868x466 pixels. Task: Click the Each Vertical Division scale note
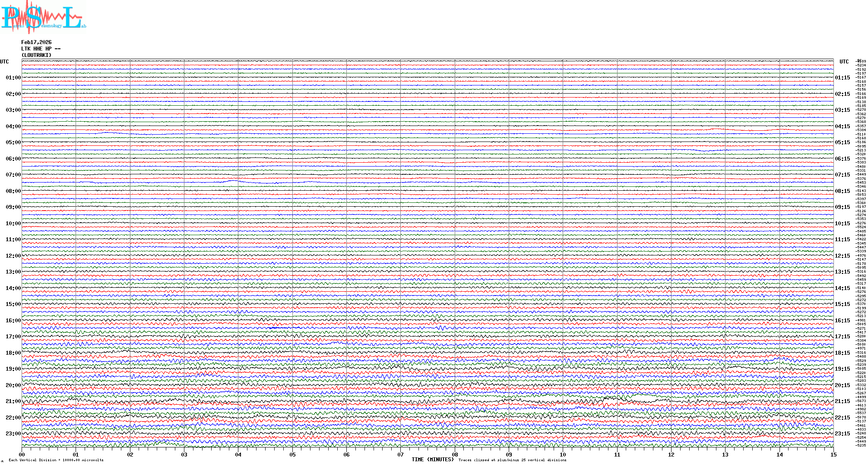tap(56, 460)
